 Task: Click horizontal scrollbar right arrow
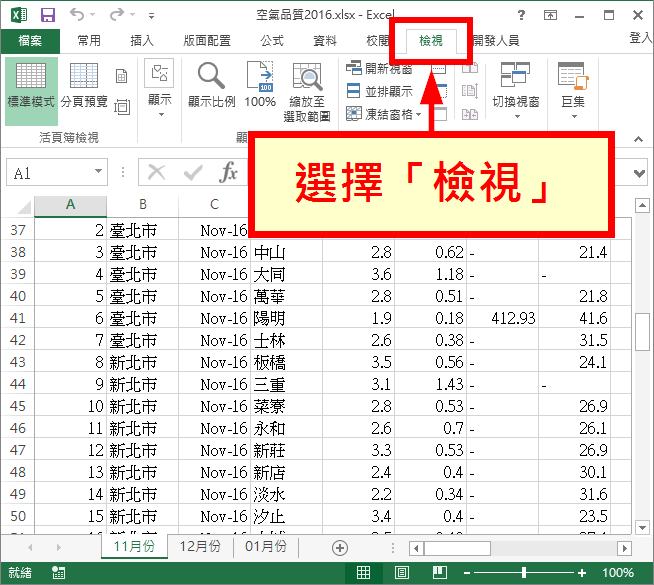click(x=624, y=548)
